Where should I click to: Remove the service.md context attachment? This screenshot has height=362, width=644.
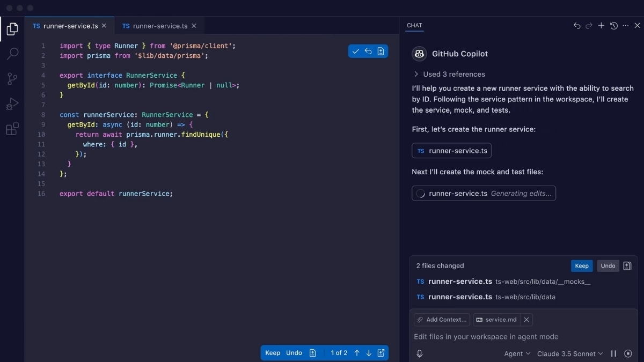pos(526,320)
